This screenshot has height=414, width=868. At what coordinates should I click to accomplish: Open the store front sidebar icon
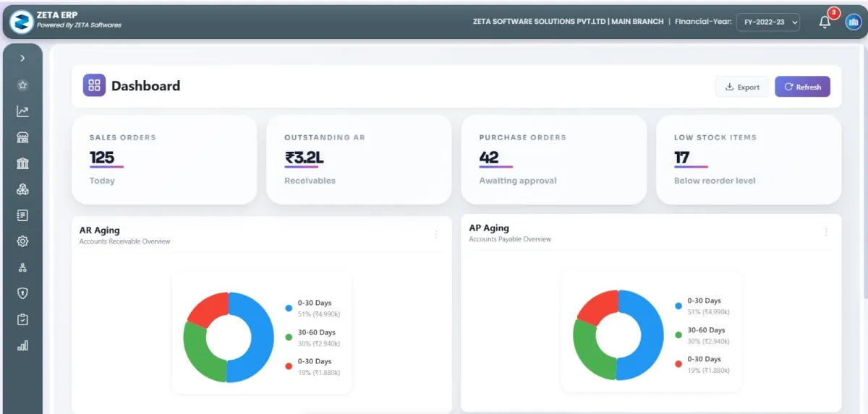coord(22,137)
